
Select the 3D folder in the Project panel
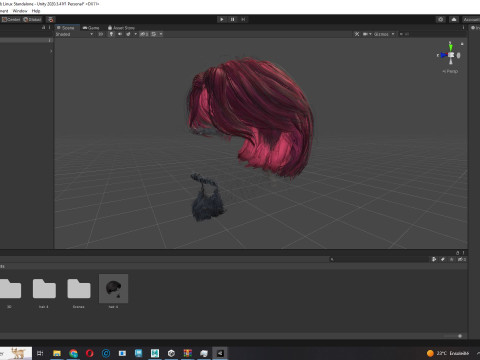click(x=10, y=293)
